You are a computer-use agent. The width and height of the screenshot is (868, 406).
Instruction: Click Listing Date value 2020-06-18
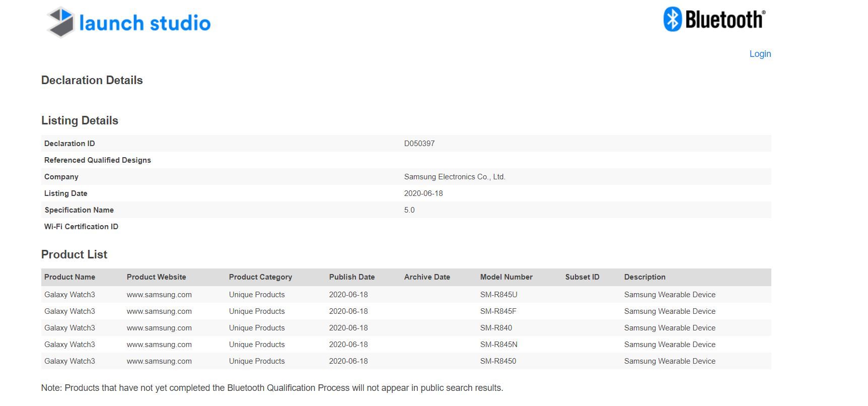click(x=423, y=193)
